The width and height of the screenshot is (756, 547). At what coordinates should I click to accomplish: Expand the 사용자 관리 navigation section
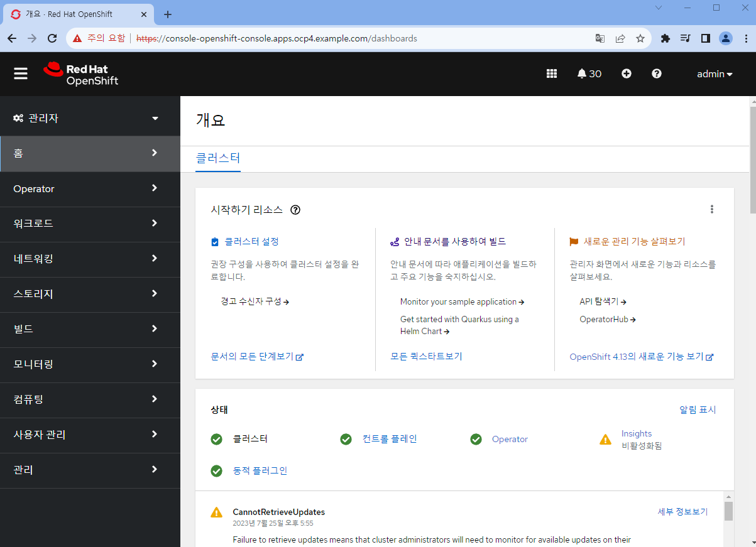click(90, 435)
